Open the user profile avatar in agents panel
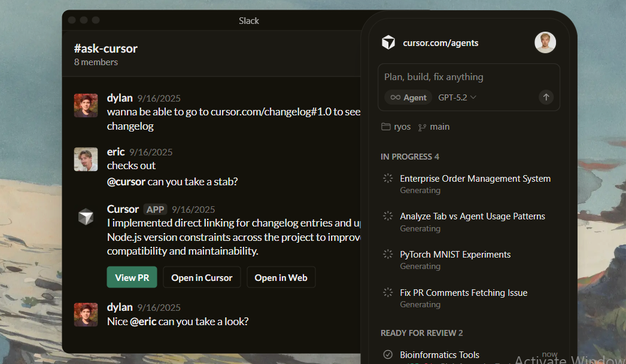The image size is (626, 364). (545, 42)
